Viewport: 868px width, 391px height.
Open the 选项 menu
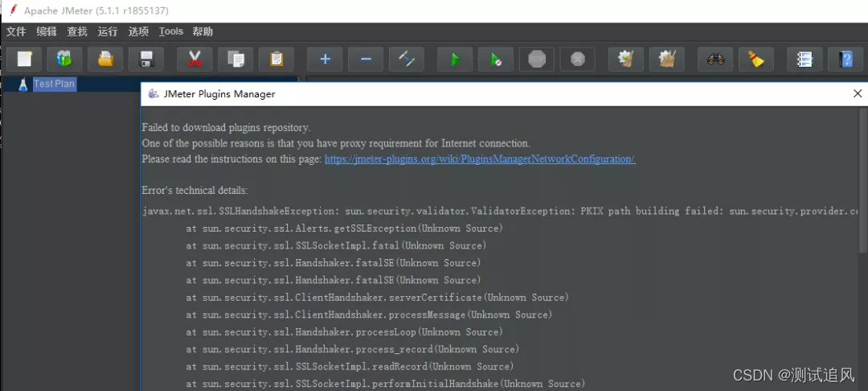pyautogui.click(x=138, y=31)
